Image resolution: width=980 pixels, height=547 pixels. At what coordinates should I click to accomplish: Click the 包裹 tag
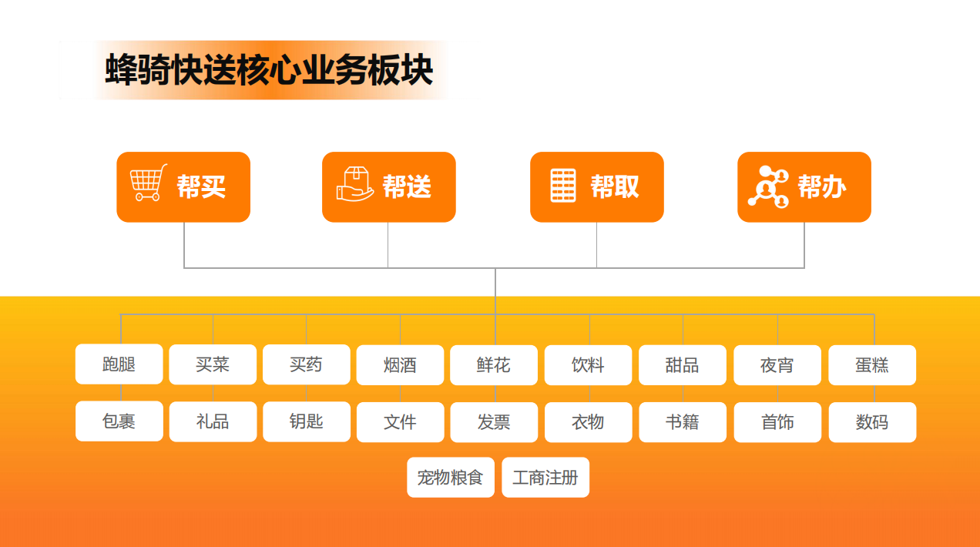pyautogui.click(x=119, y=421)
